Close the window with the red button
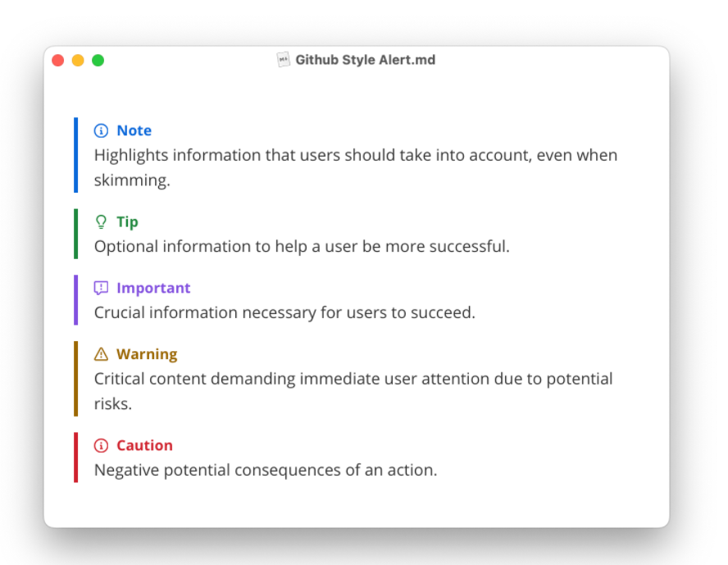The width and height of the screenshot is (728, 565). (x=58, y=61)
